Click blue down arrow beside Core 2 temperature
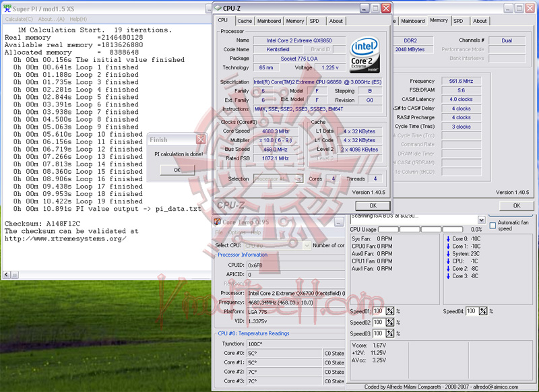This screenshot has width=539, height=392. [x=448, y=269]
